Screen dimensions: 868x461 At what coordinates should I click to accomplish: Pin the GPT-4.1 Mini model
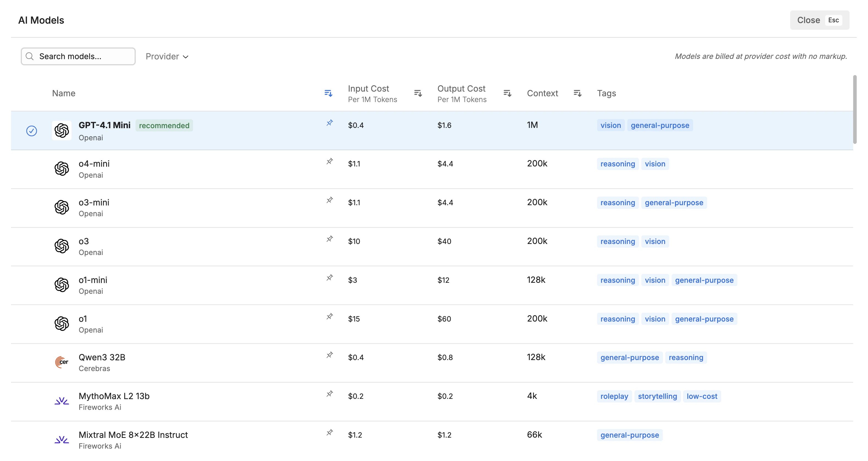[x=329, y=123]
